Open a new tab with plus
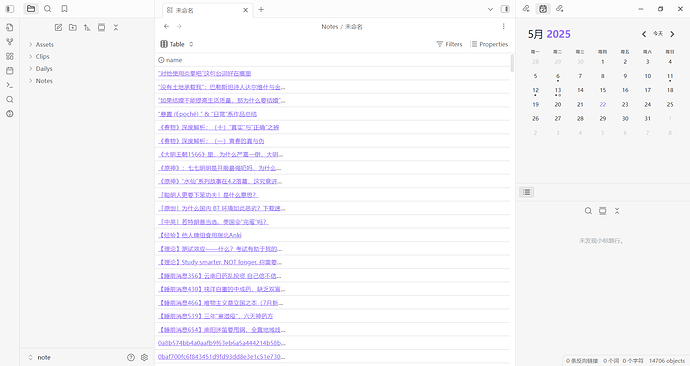Image resolution: width=690 pixels, height=366 pixels. (x=261, y=10)
